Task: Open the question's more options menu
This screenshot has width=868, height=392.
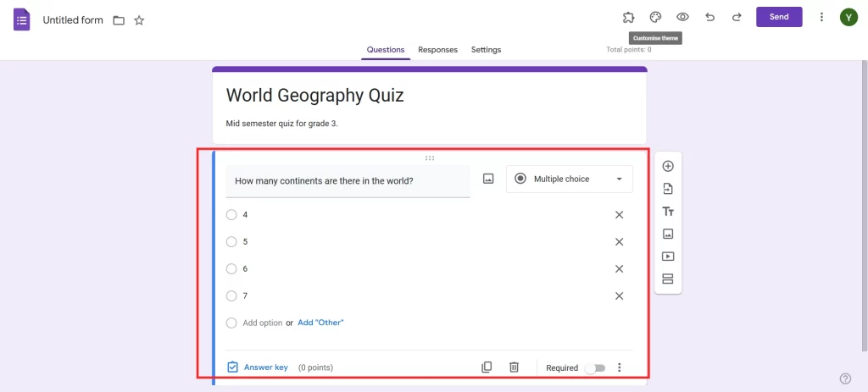Action: click(x=620, y=367)
